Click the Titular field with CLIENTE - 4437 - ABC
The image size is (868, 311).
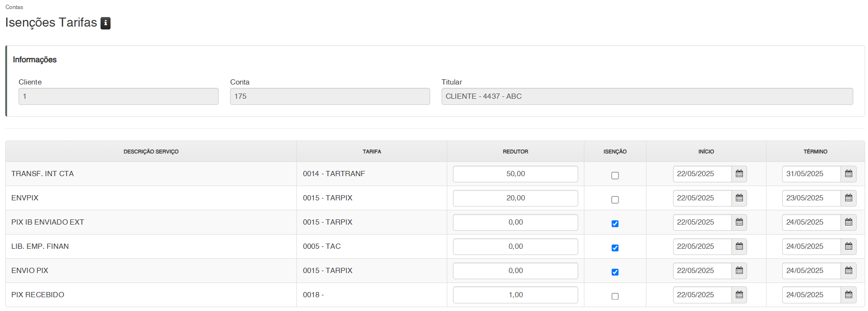[x=647, y=96]
